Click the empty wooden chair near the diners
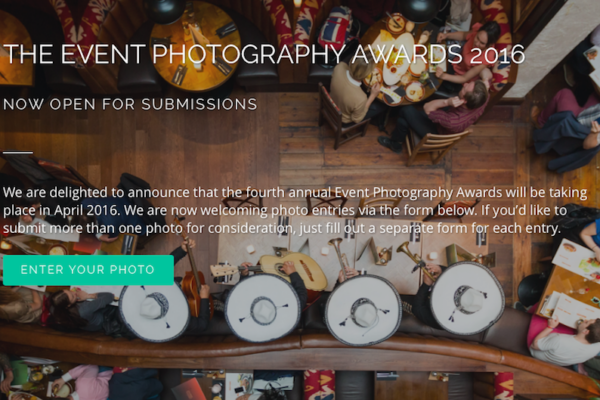Viewport: 600px width, 400px height. tap(436, 145)
